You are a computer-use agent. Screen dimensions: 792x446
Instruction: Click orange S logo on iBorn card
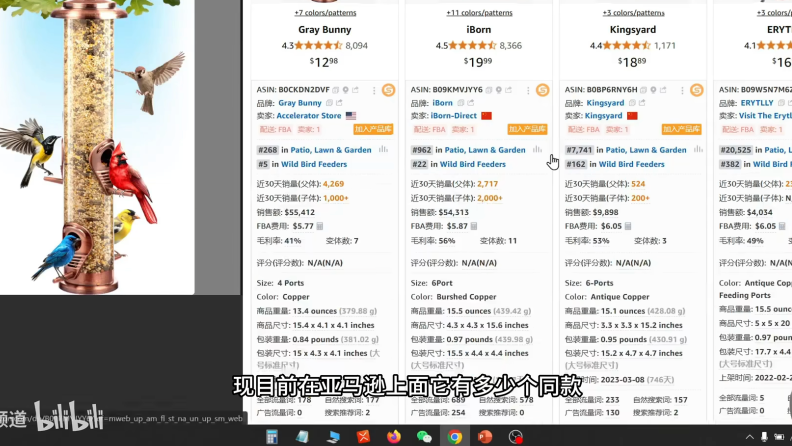pos(542,90)
